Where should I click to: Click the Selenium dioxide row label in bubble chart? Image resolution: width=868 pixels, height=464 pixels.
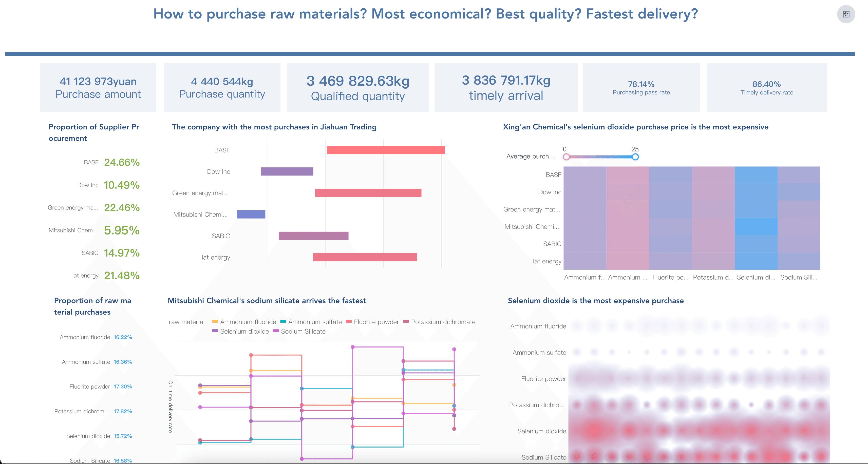pyautogui.click(x=541, y=431)
